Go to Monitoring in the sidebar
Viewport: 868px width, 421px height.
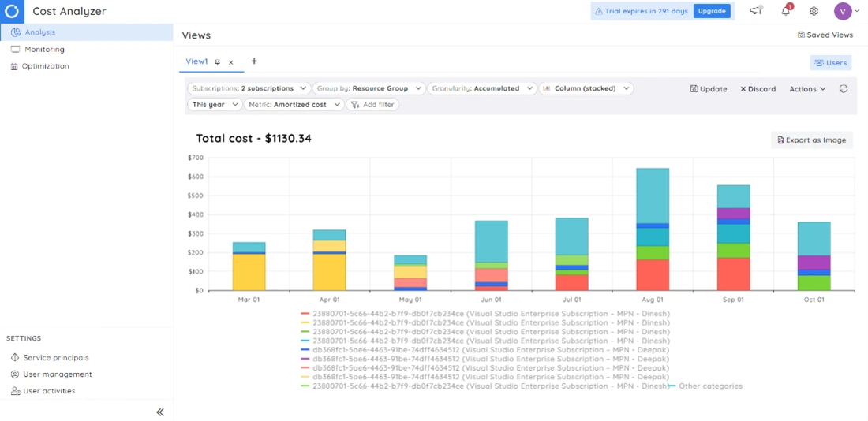[44, 50]
